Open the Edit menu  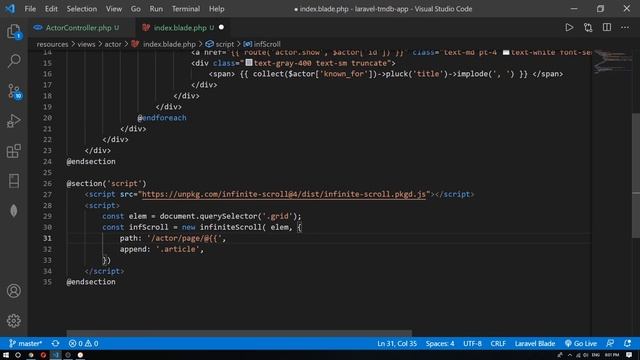point(51,9)
